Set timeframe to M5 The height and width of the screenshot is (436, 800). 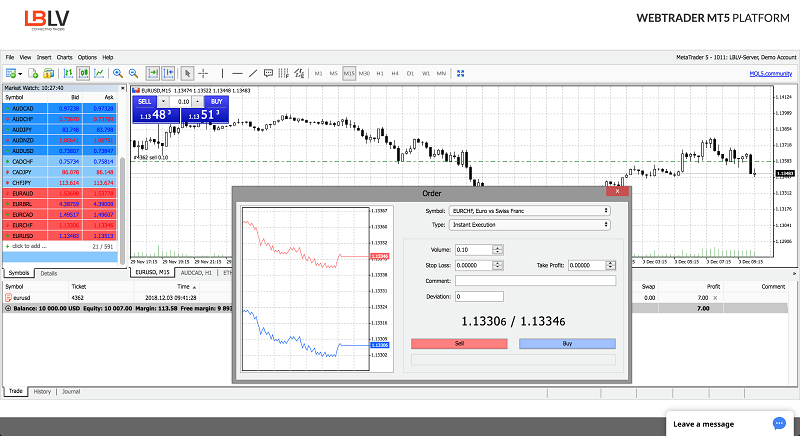334,73
